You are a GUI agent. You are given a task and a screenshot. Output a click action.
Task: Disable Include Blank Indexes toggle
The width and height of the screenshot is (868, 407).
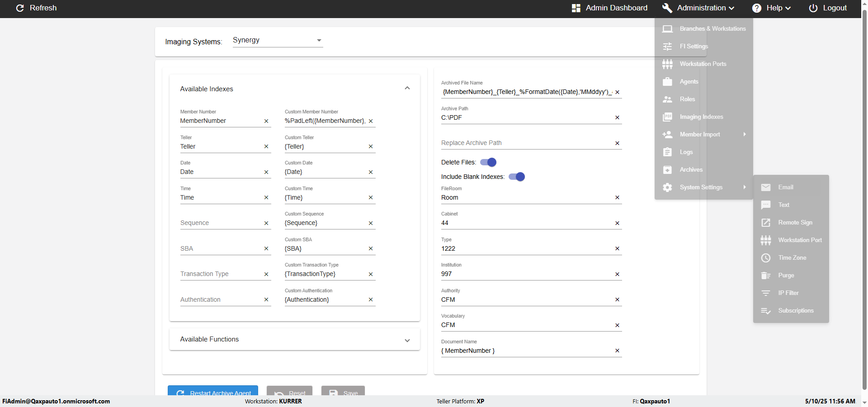point(517,177)
